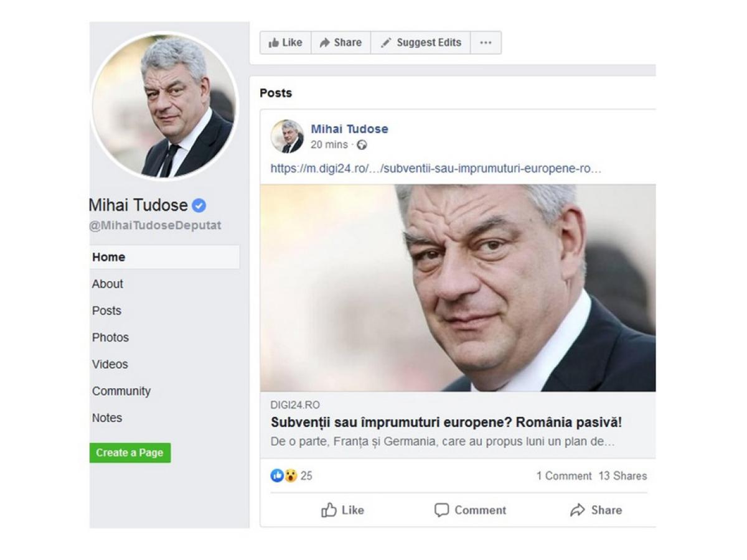Open the Community section in the sidebar

pos(121,391)
